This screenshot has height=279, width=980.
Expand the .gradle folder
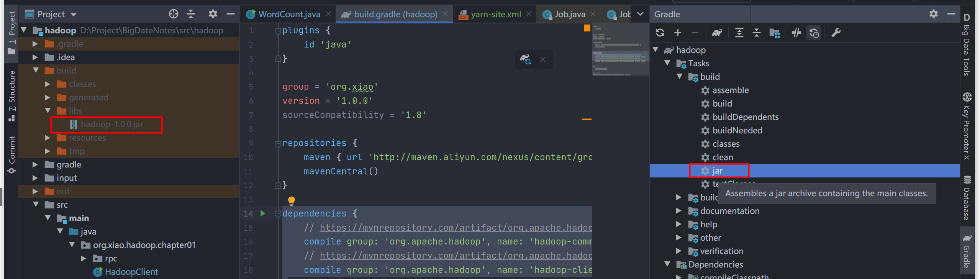tap(35, 44)
